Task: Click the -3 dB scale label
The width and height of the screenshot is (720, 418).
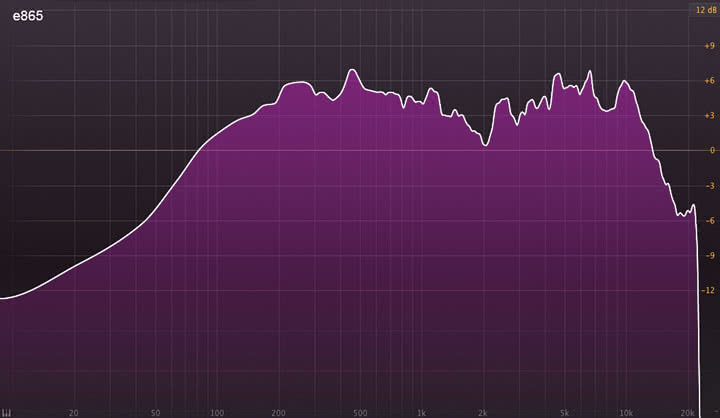Action: coord(710,186)
